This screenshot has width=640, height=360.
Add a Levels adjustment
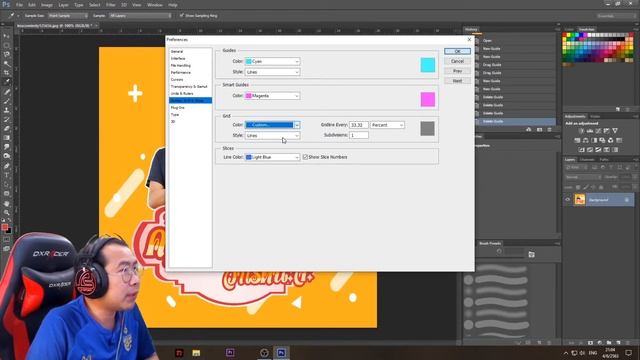590,131
